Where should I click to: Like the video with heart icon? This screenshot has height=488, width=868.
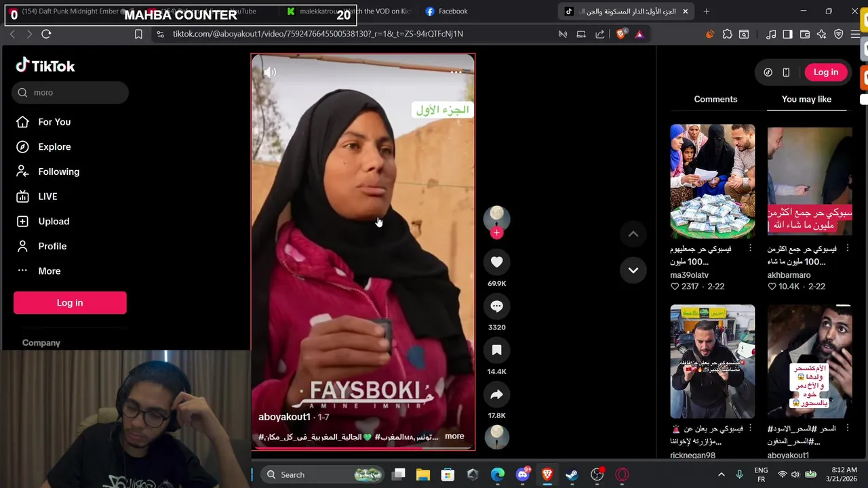(x=496, y=262)
